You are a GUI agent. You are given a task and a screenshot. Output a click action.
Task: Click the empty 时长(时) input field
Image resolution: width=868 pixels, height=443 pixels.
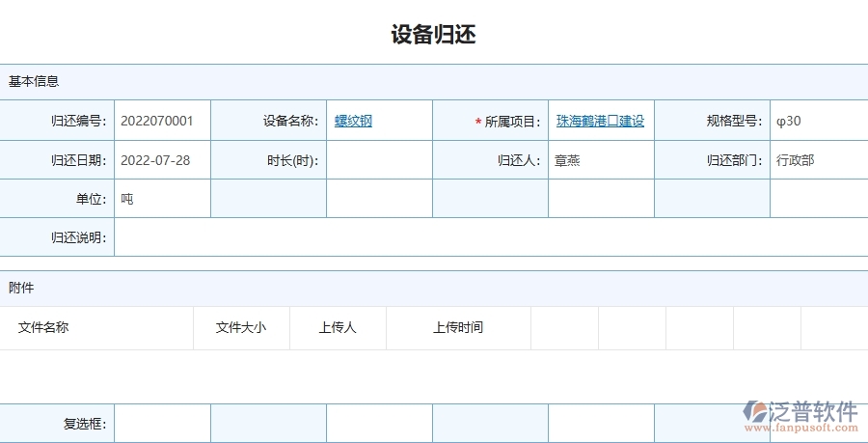point(379,160)
